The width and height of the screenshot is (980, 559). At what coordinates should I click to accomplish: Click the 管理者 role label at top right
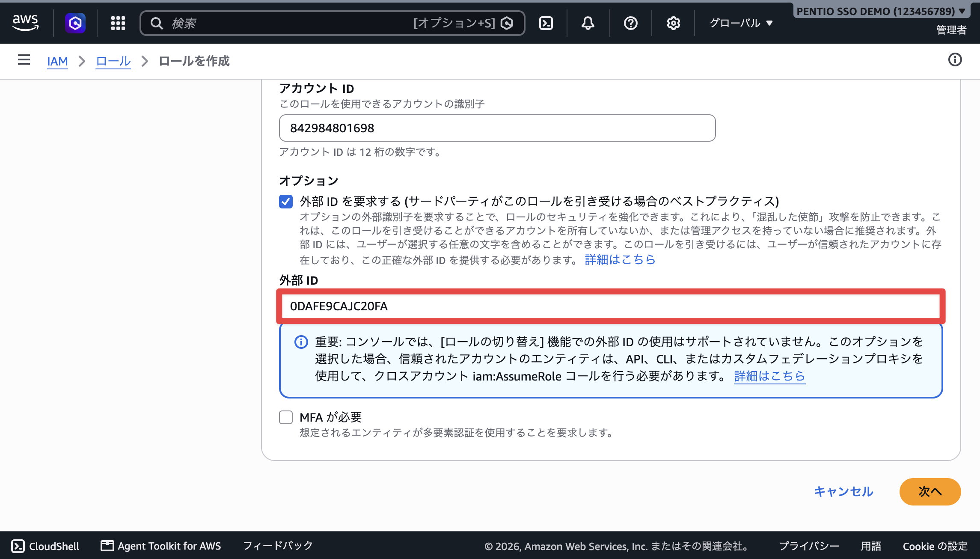click(951, 30)
